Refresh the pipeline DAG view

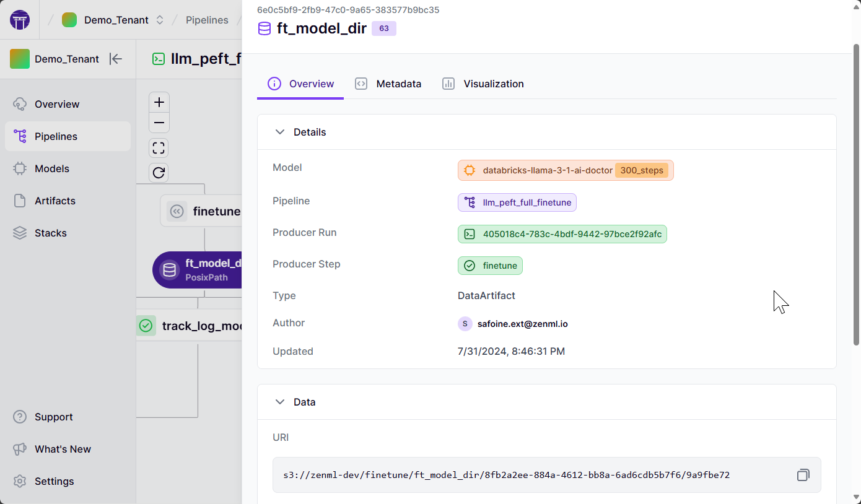tap(159, 173)
